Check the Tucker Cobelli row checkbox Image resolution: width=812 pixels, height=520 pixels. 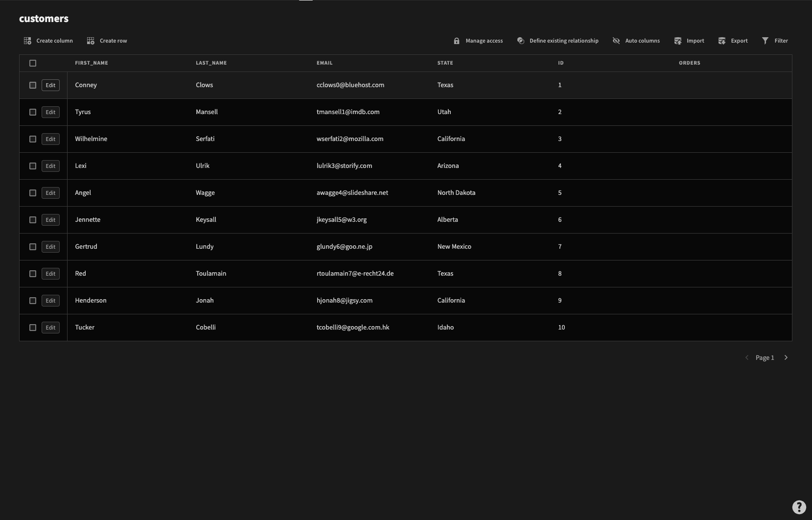tap(33, 328)
